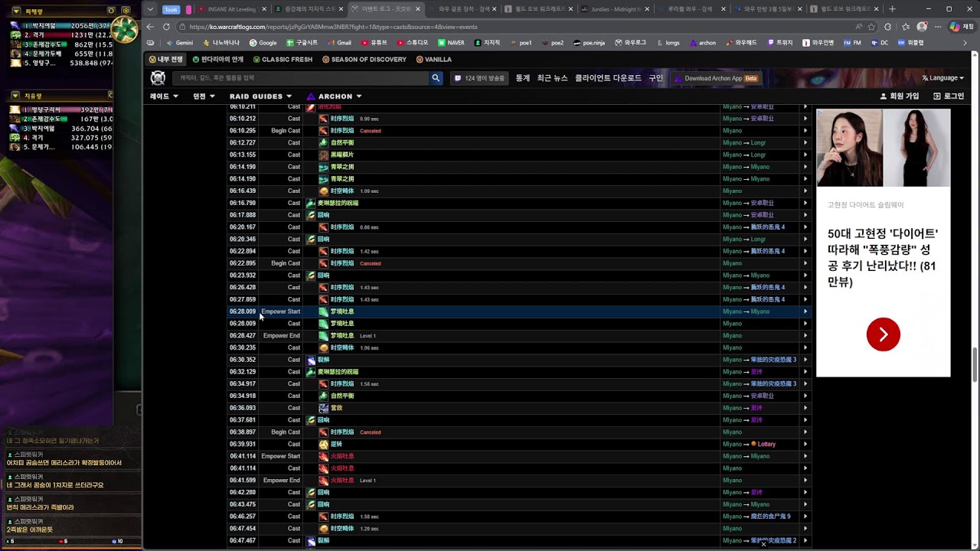Viewport: 980px width, 551px height.
Task: Open the 채팅 assistant button in toolbar
Action: [962, 27]
